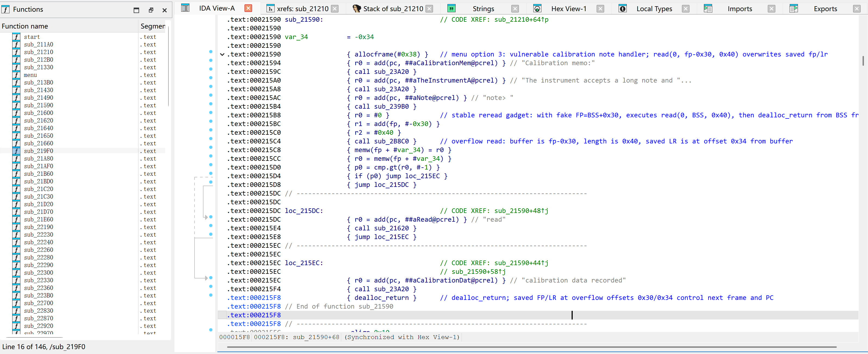This screenshot has width=868, height=354.
Task: Maximize the Functions panel
Action: point(136,10)
